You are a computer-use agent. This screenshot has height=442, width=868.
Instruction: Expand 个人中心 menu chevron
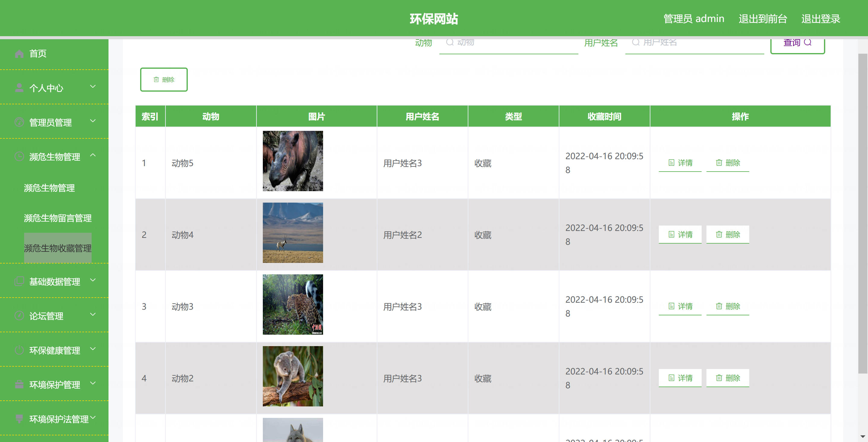pos(93,87)
